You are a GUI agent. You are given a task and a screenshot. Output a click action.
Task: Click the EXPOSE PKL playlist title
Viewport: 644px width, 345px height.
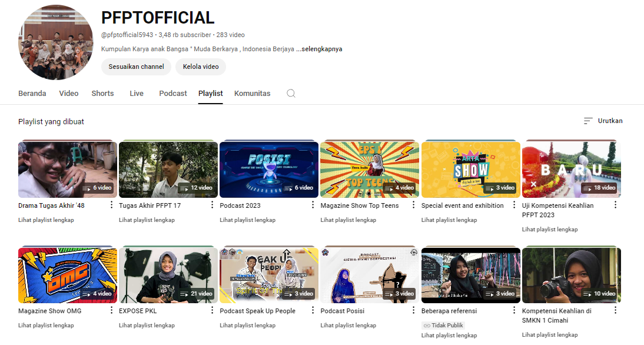point(138,311)
